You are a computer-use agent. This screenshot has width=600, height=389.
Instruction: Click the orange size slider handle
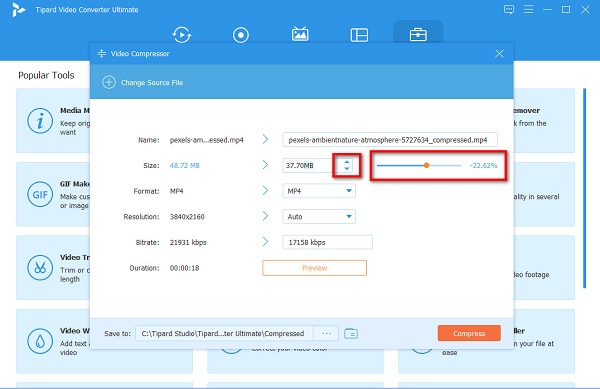(x=426, y=165)
